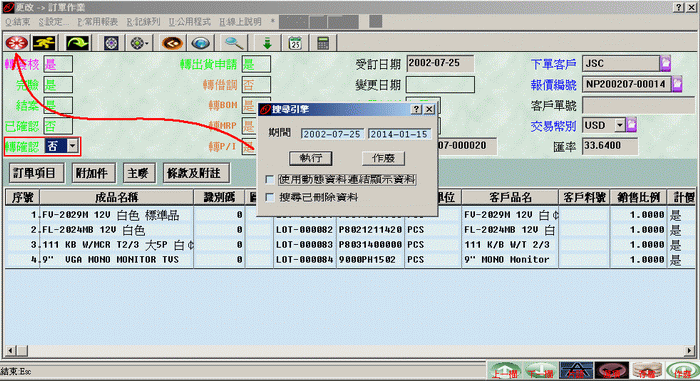The height and width of the screenshot is (381, 700).
Task: Open the calculator toolbar icon
Action: 323,43
